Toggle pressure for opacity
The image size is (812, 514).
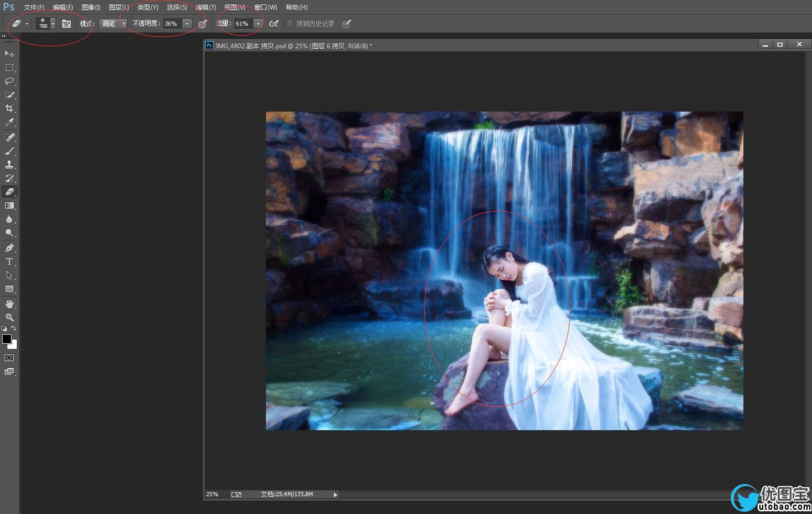click(203, 24)
